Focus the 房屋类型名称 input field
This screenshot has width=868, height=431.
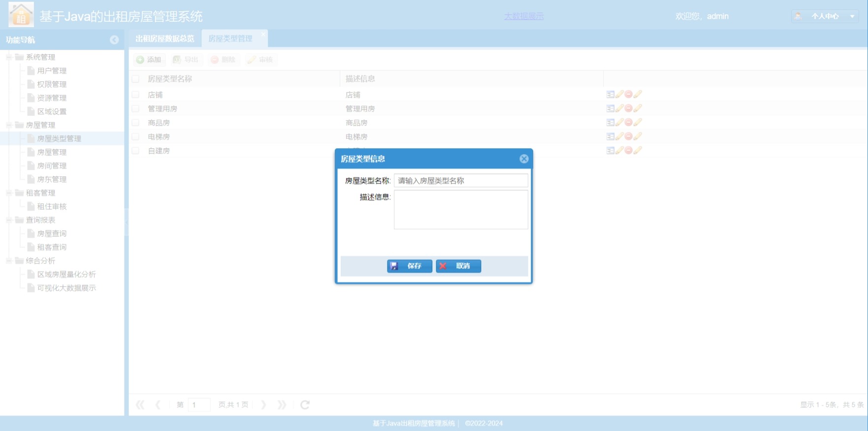(x=461, y=181)
